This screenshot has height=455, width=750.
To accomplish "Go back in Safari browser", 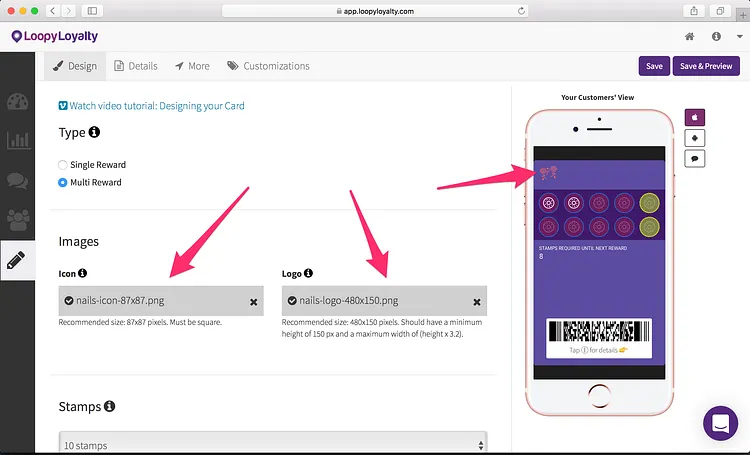I will (53, 11).
